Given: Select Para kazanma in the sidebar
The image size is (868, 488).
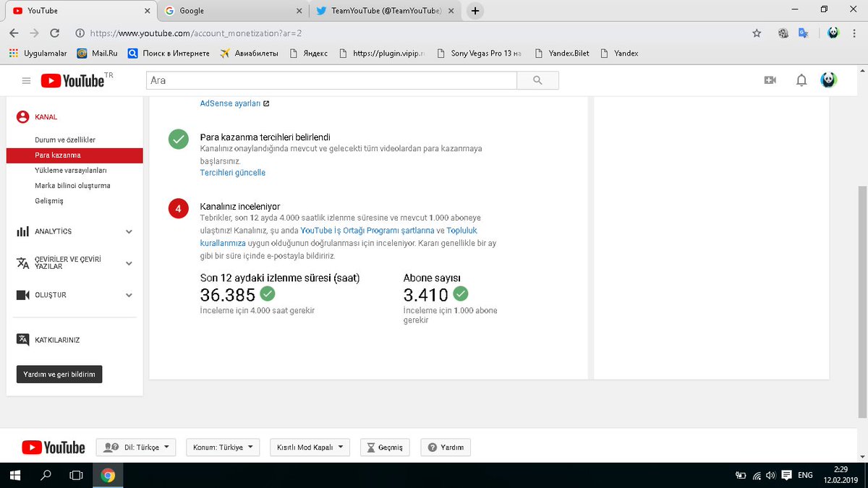Looking at the screenshot, I should pos(75,155).
